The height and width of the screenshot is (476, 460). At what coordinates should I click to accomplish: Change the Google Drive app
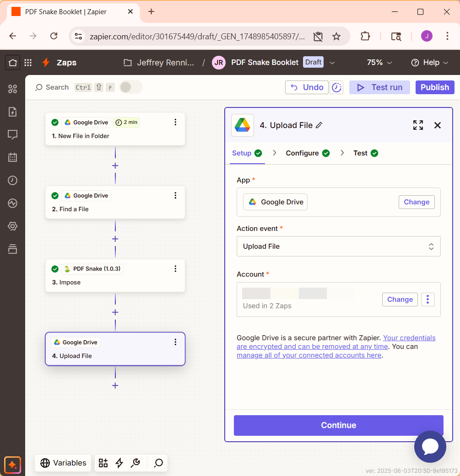tap(417, 202)
